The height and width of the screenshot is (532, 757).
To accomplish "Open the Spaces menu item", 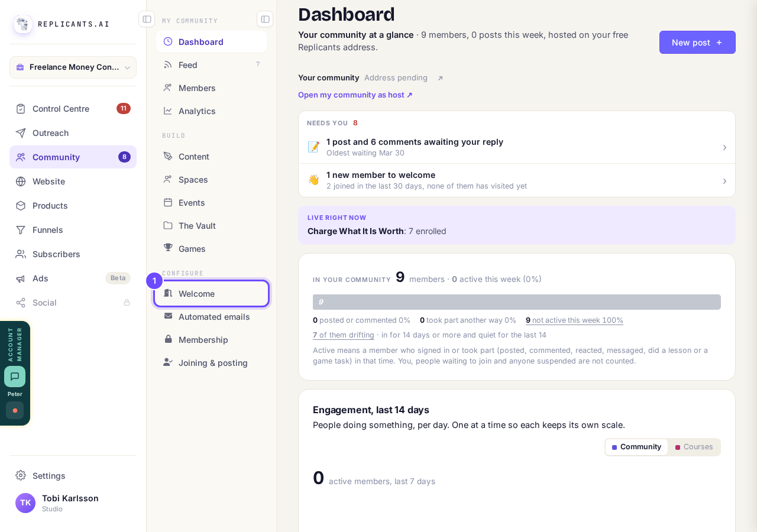I will [x=211, y=180].
